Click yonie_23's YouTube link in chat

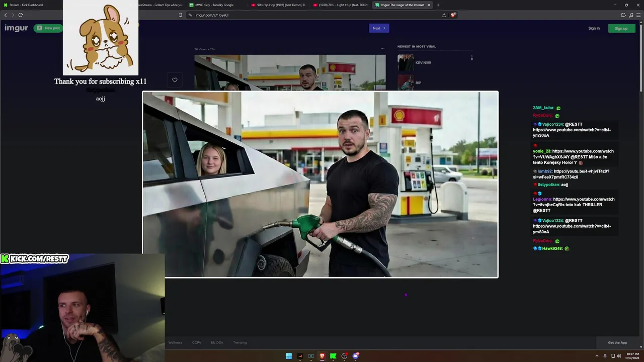click(x=573, y=154)
